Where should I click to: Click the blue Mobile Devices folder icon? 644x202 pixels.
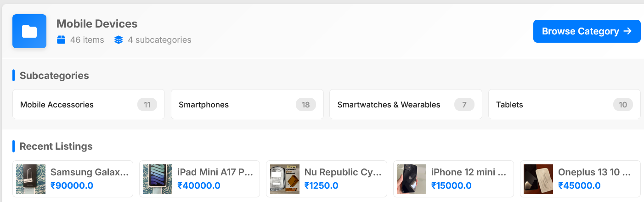point(29,31)
